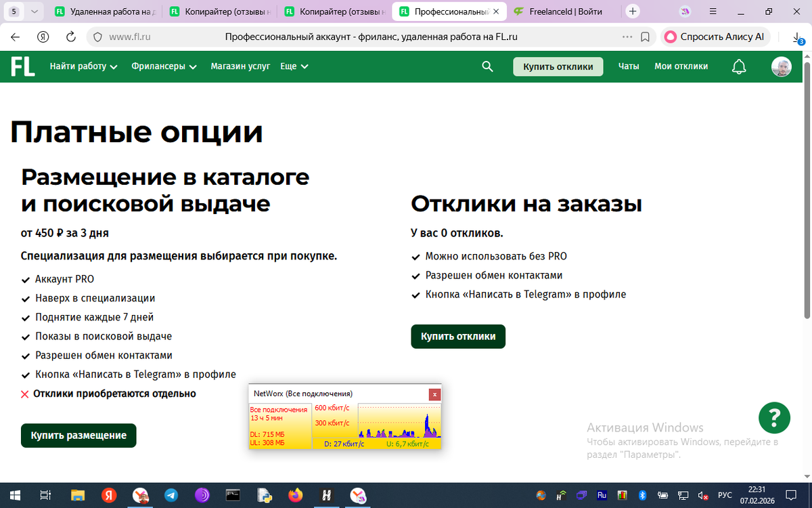Open the Windows notification center icon

tap(791, 495)
